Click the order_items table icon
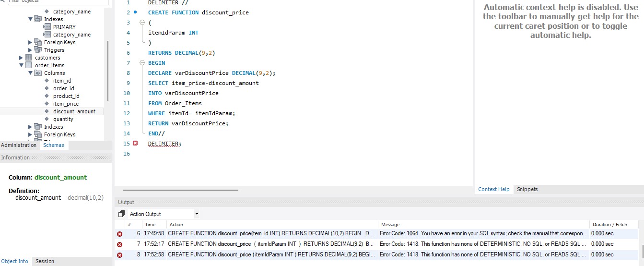The width and height of the screenshot is (644, 266). click(x=29, y=65)
